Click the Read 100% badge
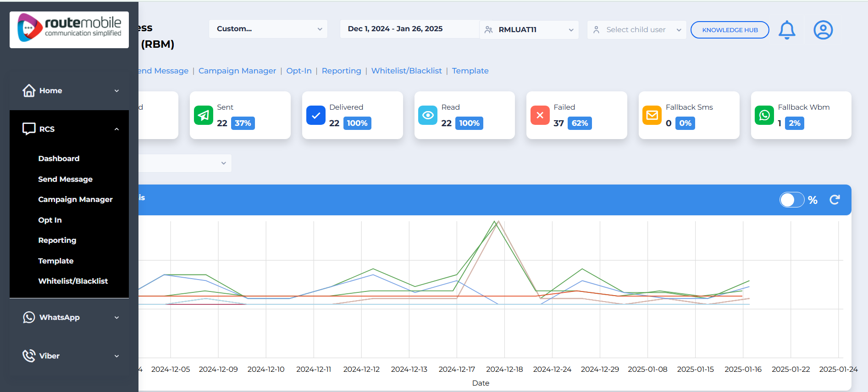This screenshot has width=868, height=392. 469,123
